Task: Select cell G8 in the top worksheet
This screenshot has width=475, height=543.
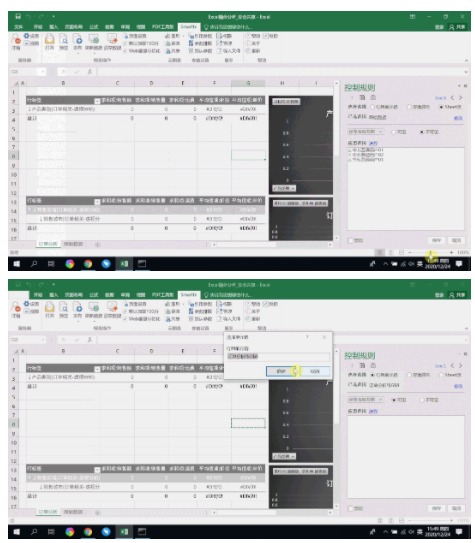Action: (x=248, y=155)
